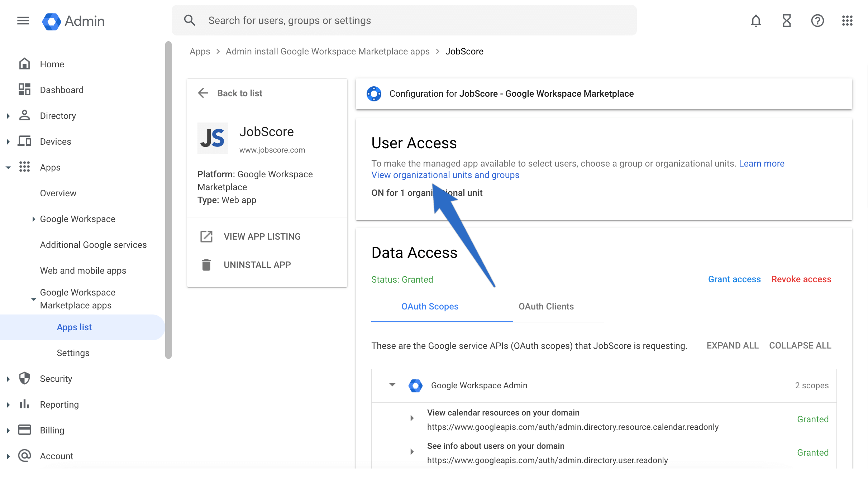Click the Security shield icon

[24, 378]
